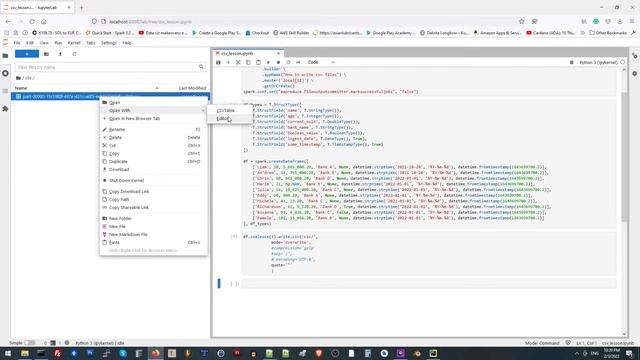Open the File menu

17,43
